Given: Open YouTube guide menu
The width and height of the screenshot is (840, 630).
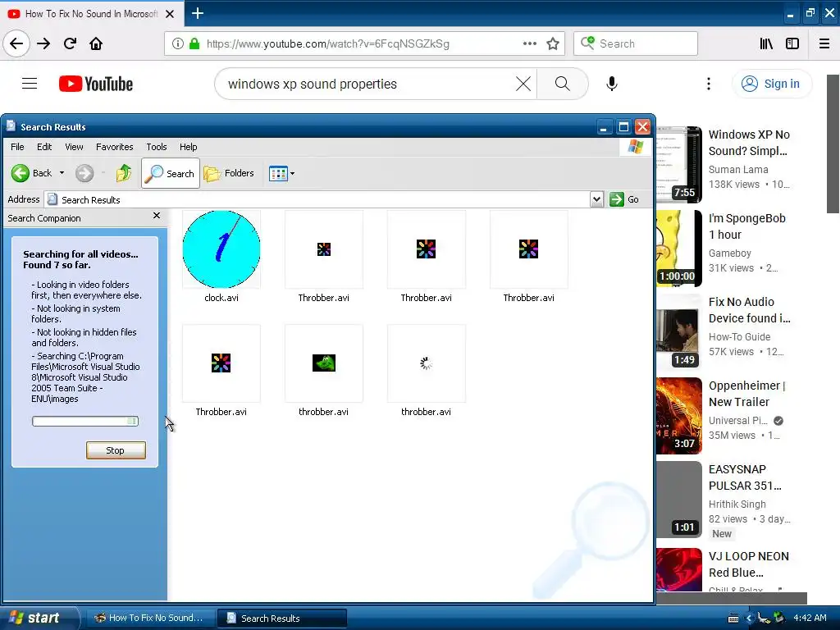Looking at the screenshot, I should pyautogui.click(x=30, y=84).
